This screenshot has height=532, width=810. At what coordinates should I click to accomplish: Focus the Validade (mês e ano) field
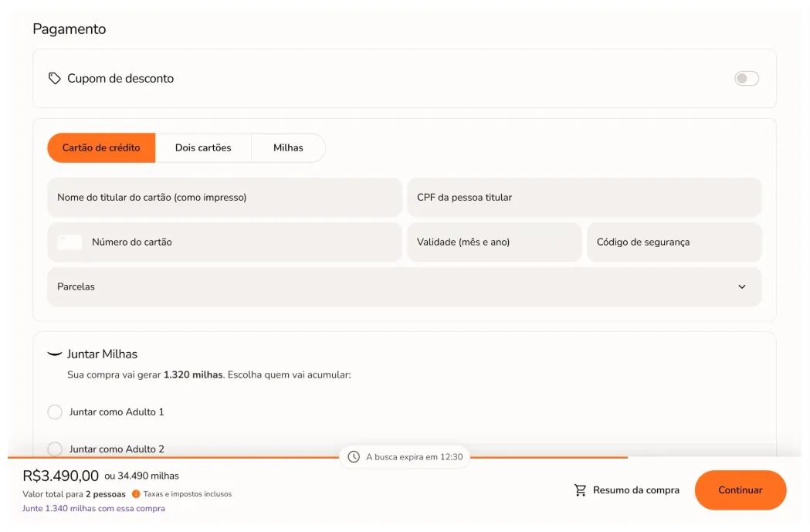pos(494,242)
